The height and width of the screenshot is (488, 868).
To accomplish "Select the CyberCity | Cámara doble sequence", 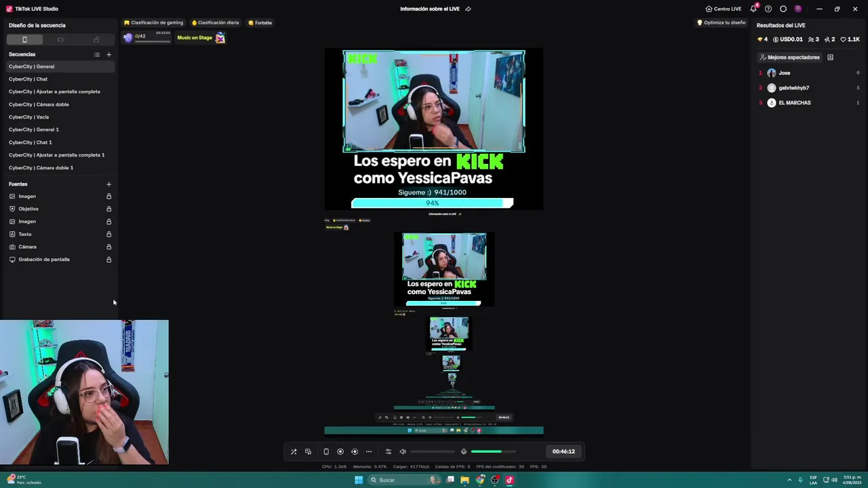I will tap(60, 104).
